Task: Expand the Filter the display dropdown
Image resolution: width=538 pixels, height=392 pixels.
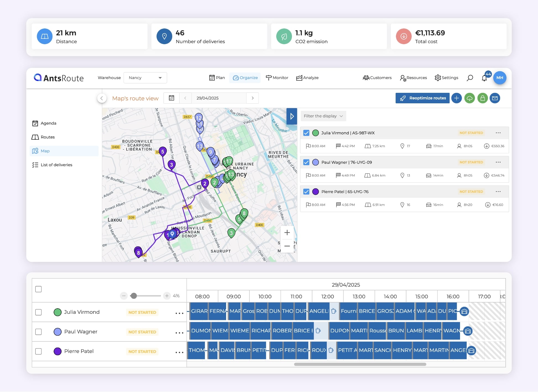Action: tap(323, 116)
